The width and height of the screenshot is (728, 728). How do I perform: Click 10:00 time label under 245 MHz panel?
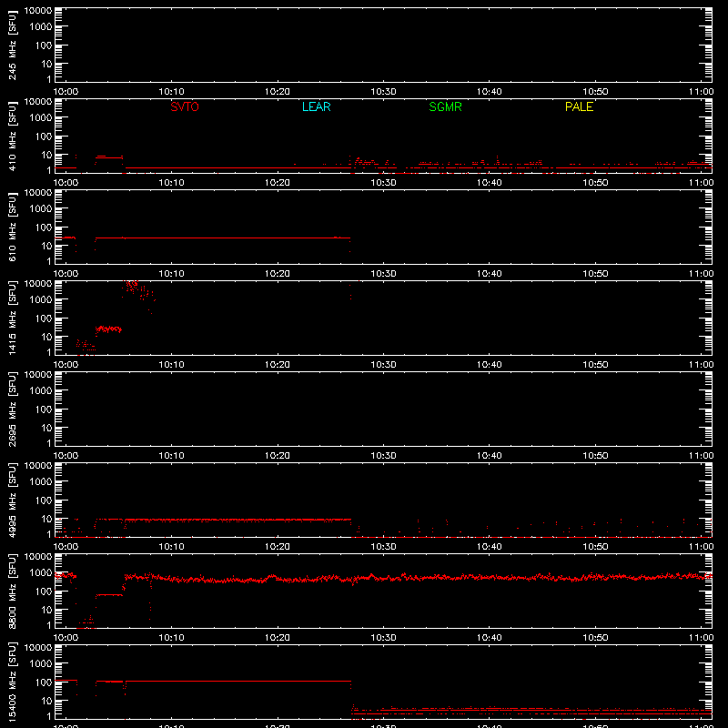[66, 92]
